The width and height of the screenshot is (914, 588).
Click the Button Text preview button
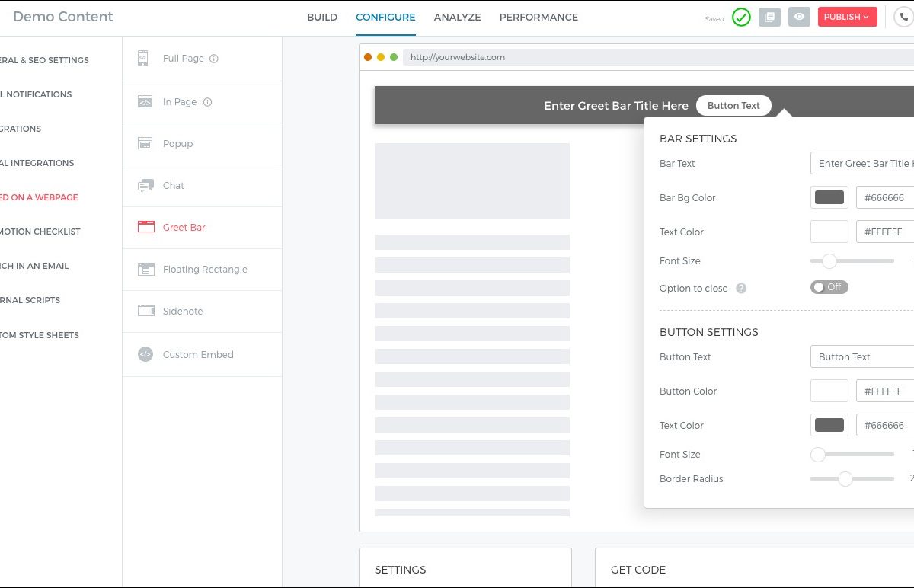733,106
